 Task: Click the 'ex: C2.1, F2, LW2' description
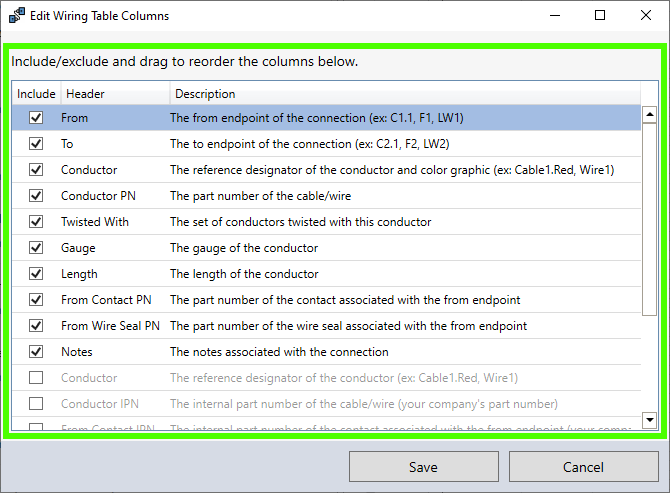point(309,144)
